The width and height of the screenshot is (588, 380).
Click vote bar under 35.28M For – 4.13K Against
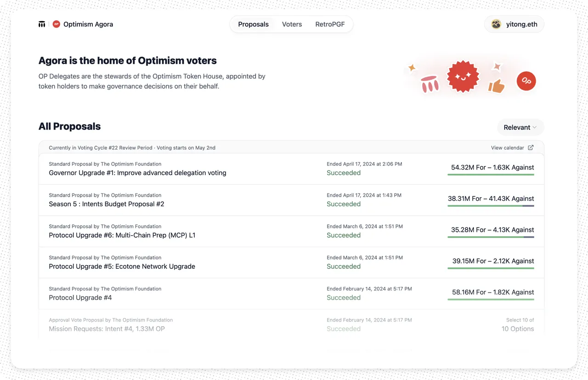(x=491, y=237)
